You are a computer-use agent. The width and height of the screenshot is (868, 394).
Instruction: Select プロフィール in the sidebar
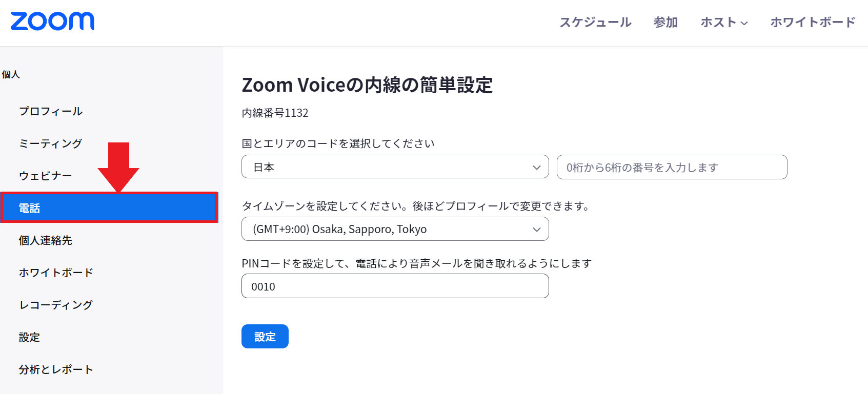[x=51, y=111]
